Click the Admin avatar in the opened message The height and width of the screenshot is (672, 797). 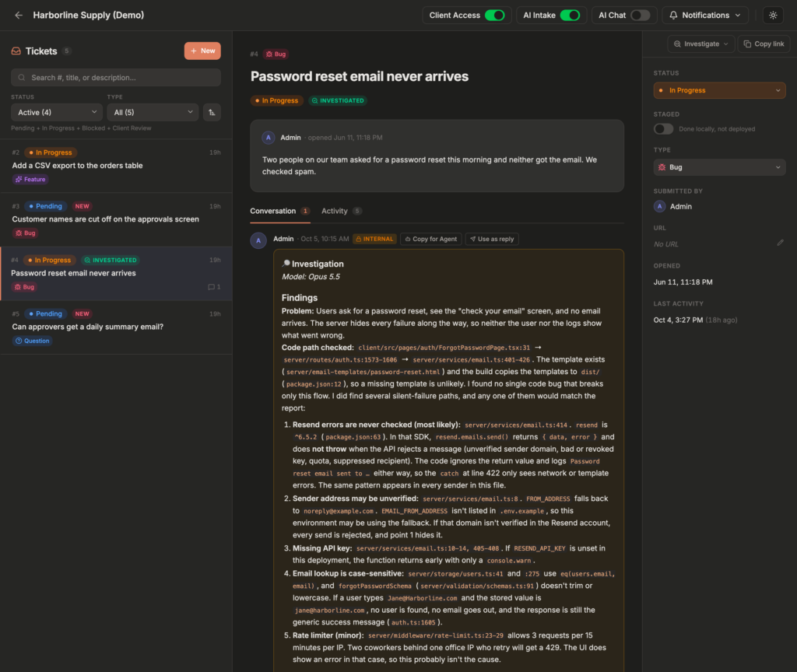point(269,138)
